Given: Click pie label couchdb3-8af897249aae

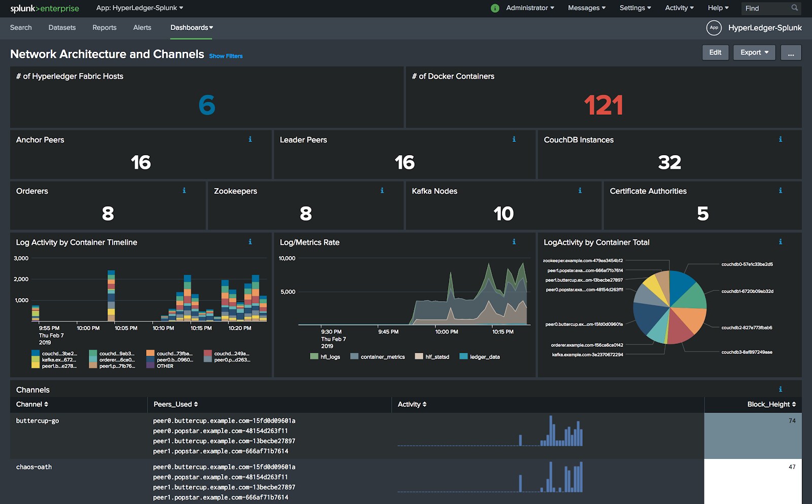Looking at the screenshot, I should click(x=747, y=352).
